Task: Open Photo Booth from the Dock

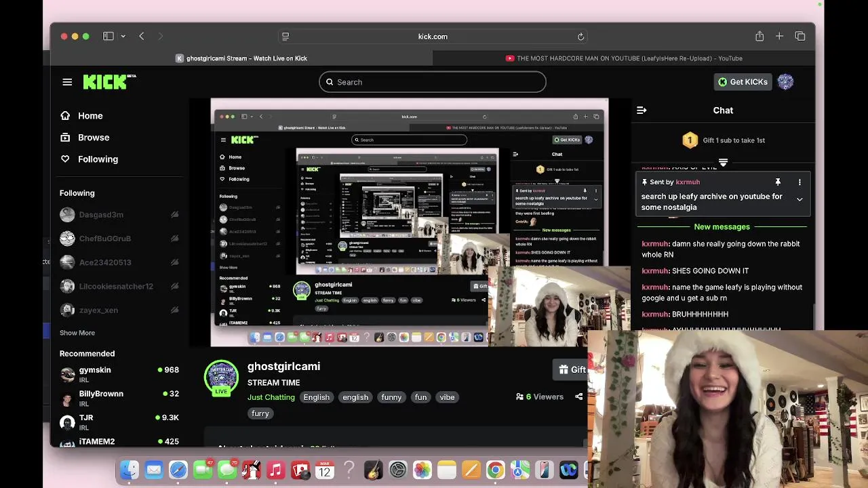Action: coord(300,470)
